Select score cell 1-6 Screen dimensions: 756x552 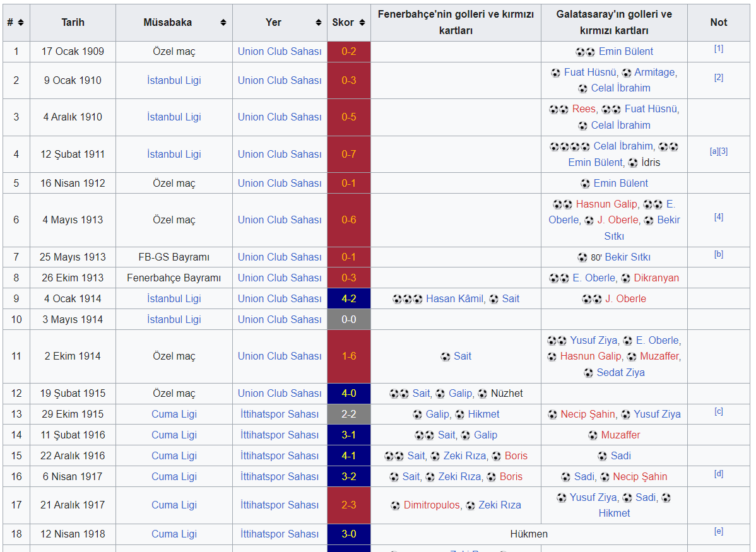coord(349,357)
